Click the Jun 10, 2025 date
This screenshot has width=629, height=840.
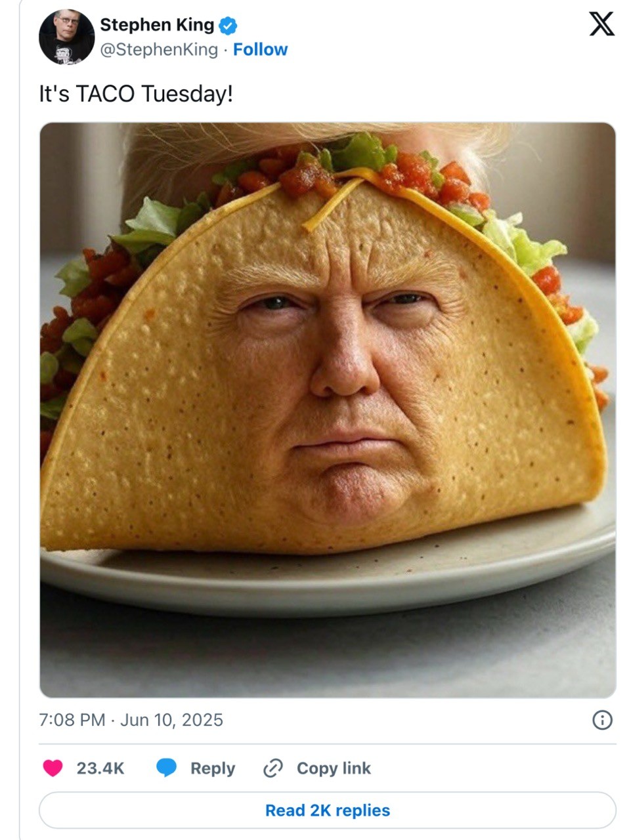click(171, 720)
